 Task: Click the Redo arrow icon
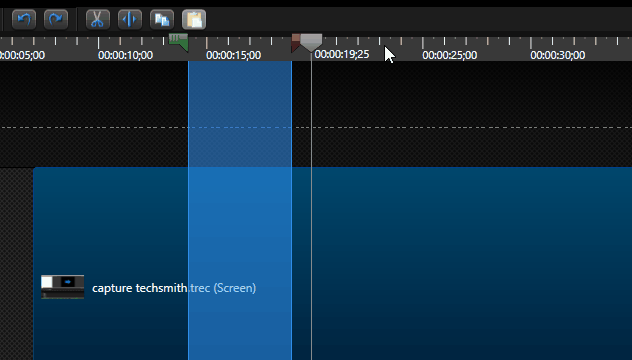(56, 19)
